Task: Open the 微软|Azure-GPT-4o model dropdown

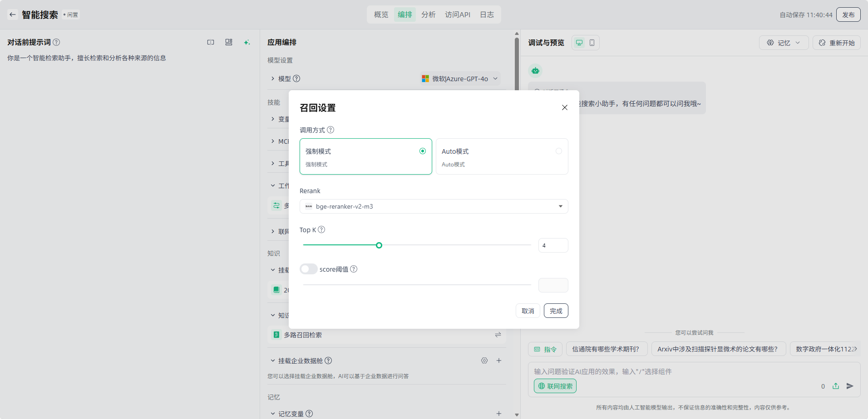Action: tap(460, 78)
